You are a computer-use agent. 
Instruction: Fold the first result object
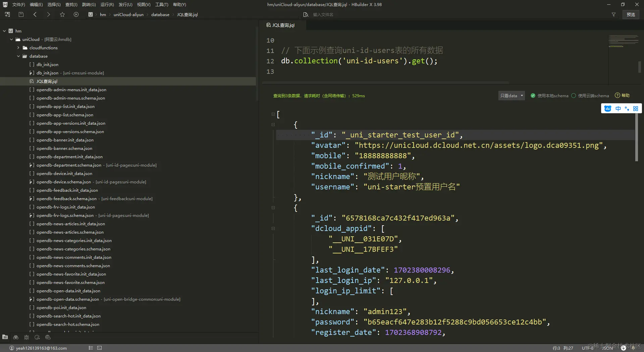tap(273, 125)
